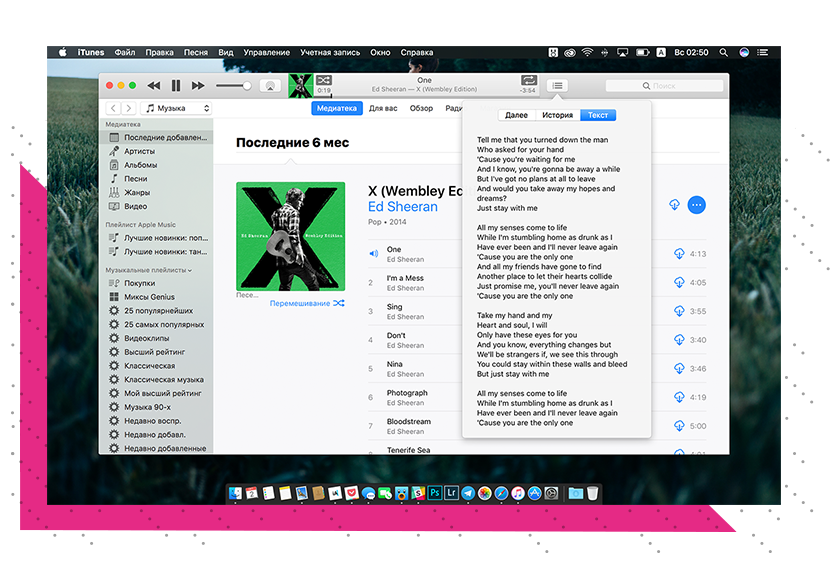840x580 pixels.
Task: Download the whole album with cloud icon
Action: pos(674,205)
